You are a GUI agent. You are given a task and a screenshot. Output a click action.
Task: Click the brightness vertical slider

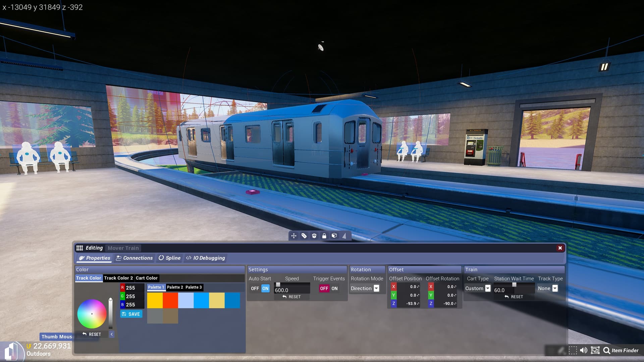[x=110, y=314]
